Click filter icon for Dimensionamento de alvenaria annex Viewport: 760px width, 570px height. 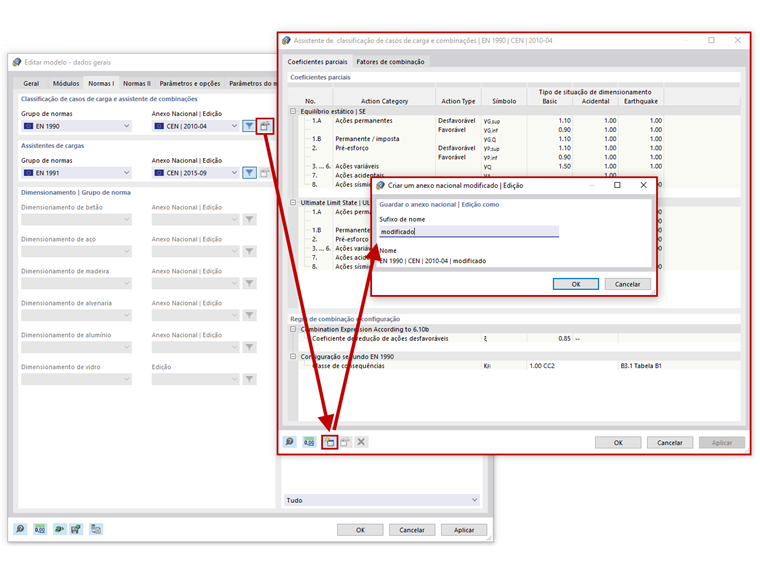click(249, 315)
